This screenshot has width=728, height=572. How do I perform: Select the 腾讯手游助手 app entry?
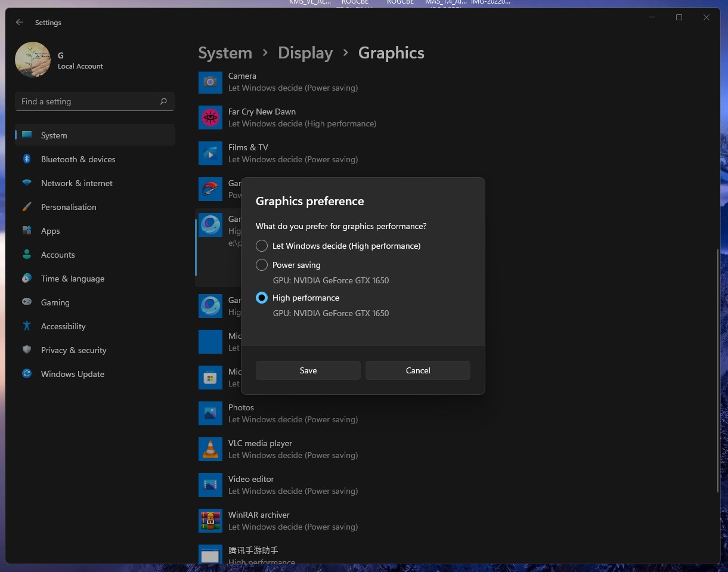click(x=253, y=551)
